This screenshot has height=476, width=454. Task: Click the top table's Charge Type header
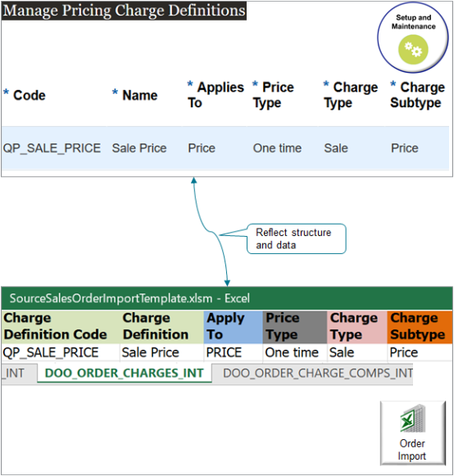point(351,95)
